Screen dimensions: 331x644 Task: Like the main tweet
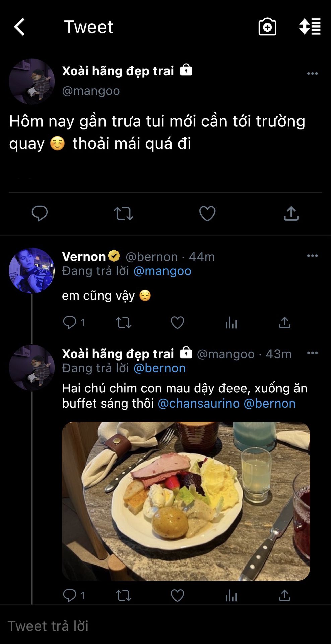[207, 213]
